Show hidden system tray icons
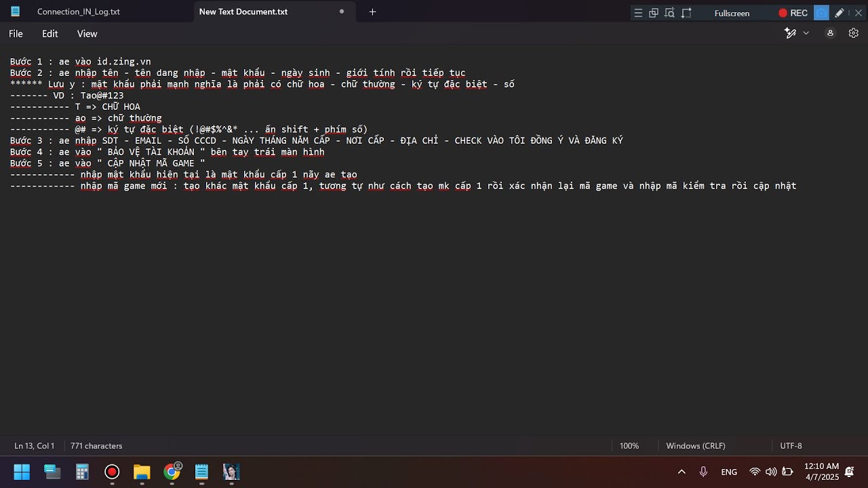Viewport: 868px width, 488px height. click(682, 472)
